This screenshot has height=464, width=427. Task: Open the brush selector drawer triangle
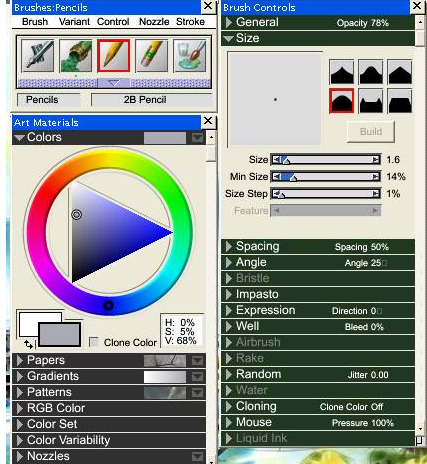114,83
